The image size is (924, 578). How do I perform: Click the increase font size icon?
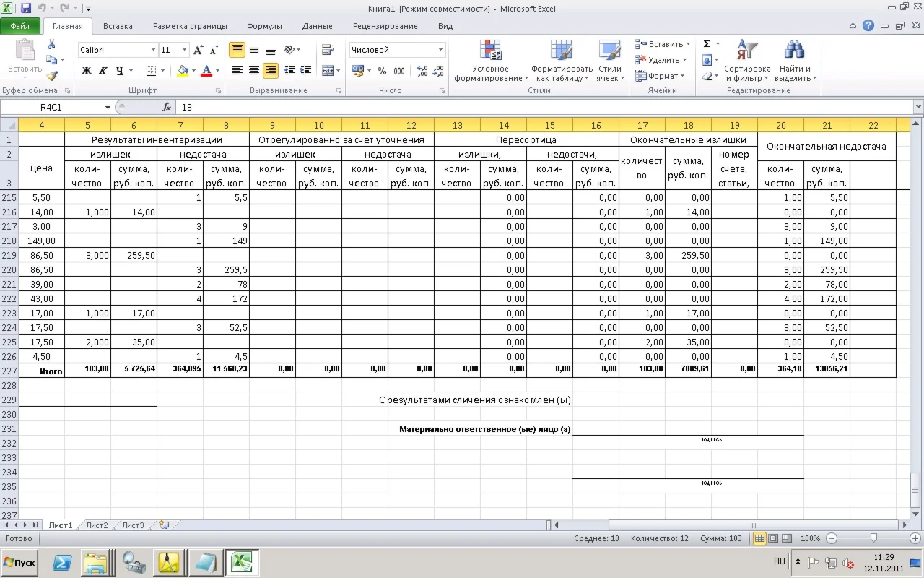199,50
